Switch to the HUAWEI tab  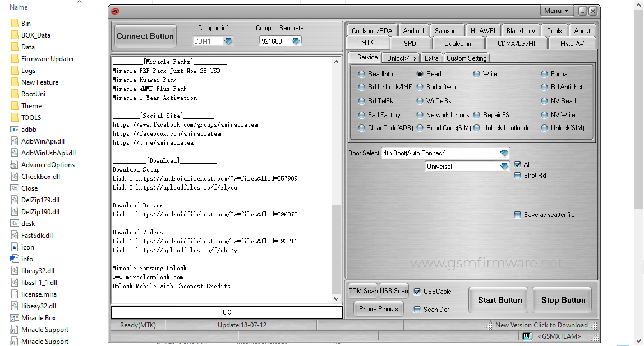tap(483, 30)
